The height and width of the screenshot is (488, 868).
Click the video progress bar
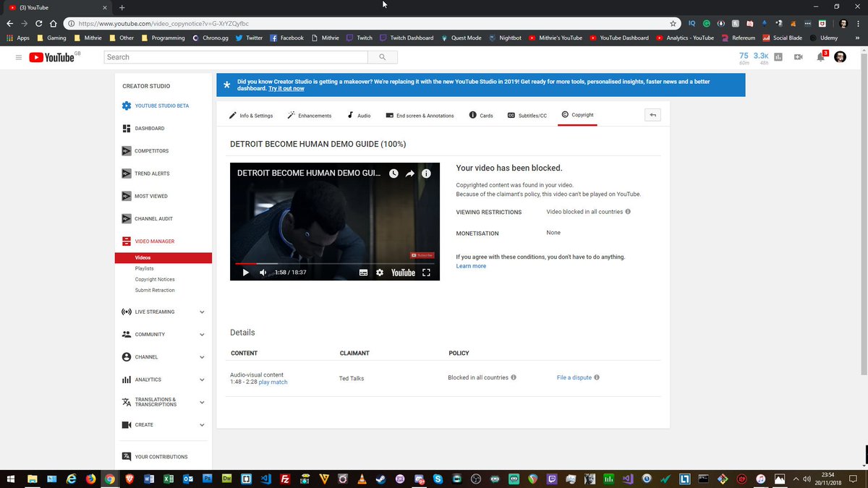tap(335, 263)
